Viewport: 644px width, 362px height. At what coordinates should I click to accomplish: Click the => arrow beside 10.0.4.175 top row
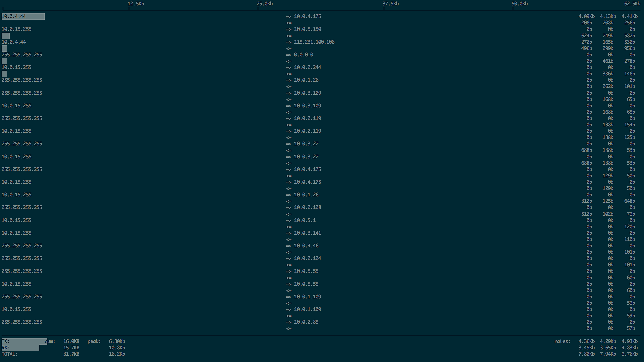pos(288,16)
